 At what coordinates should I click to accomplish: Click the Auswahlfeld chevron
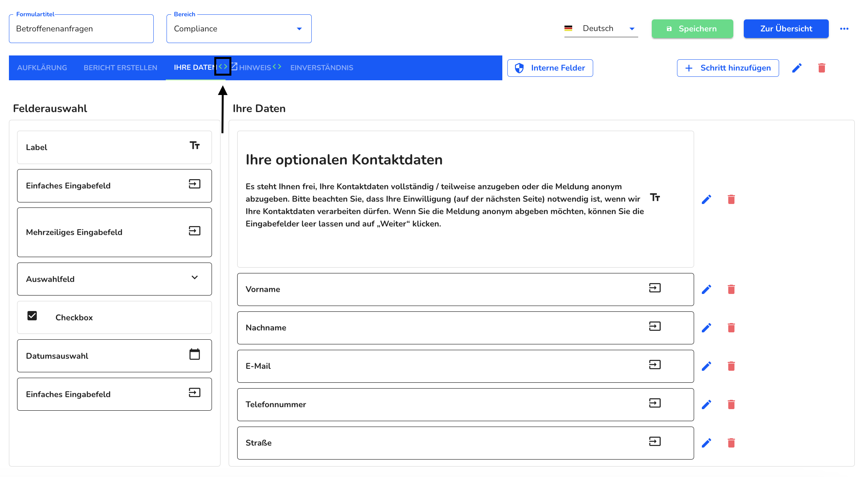click(x=194, y=277)
